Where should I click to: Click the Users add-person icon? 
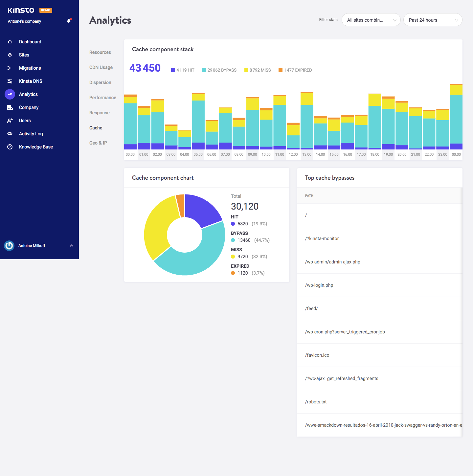pos(10,121)
